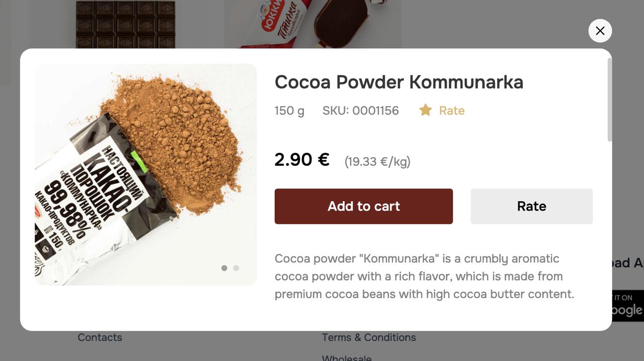
Task: Click the dark chocolate bar thumbnail behind popup
Action: [x=125, y=24]
